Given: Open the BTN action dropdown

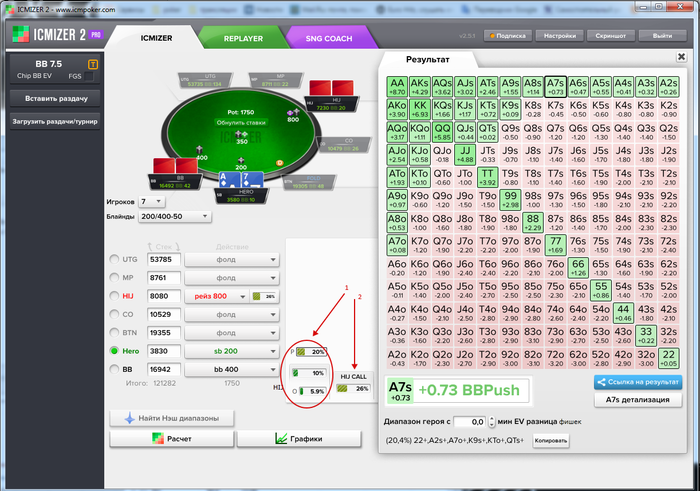Looking at the screenshot, I should (x=232, y=333).
